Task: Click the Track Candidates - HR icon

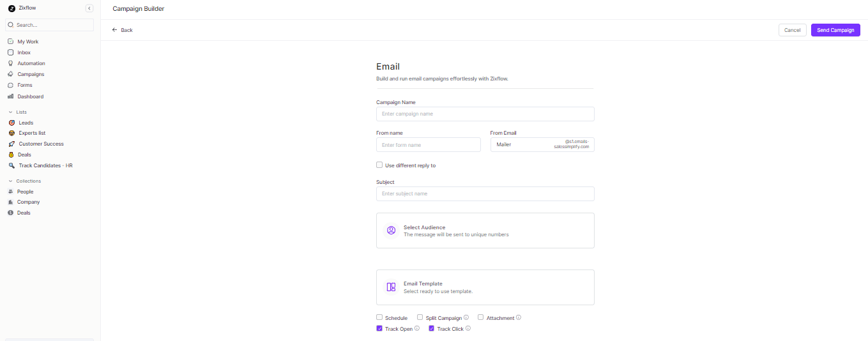Action: pyautogui.click(x=11, y=165)
